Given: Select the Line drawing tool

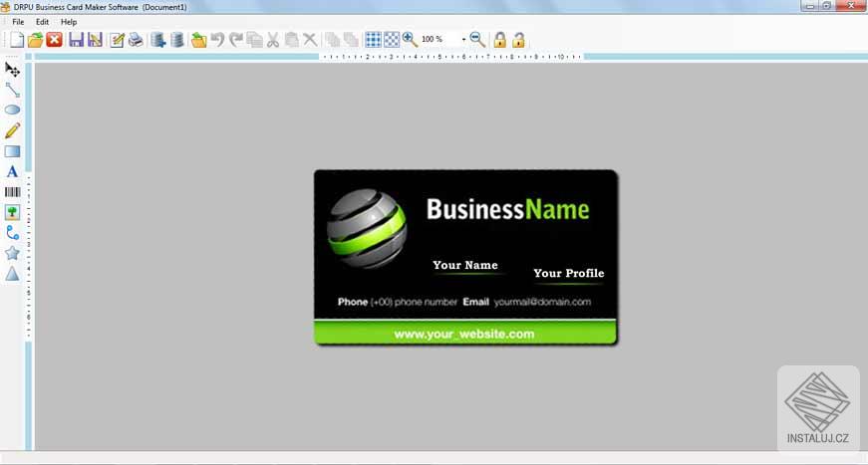Looking at the screenshot, I should coord(12,90).
